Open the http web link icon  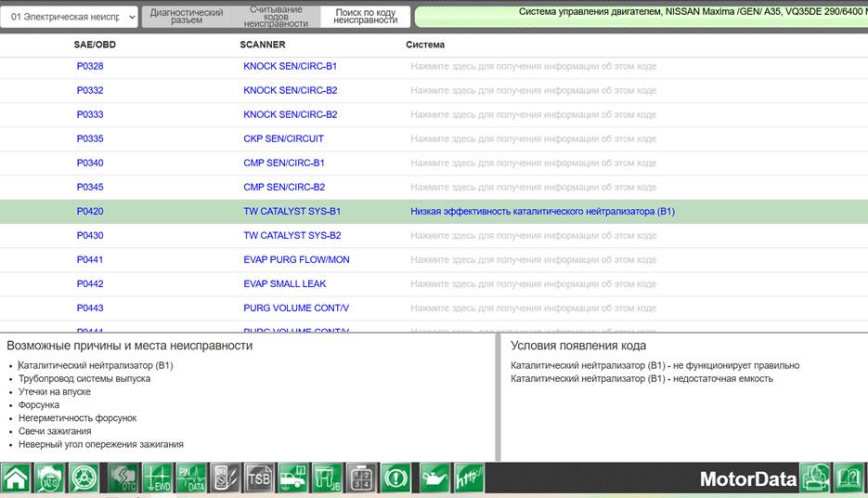(x=469, y=478)
